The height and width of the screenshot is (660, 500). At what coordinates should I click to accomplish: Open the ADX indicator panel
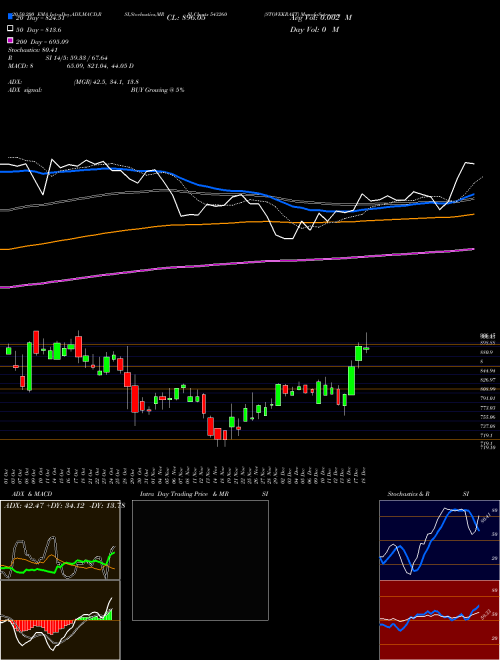click(x=60, y=540)
